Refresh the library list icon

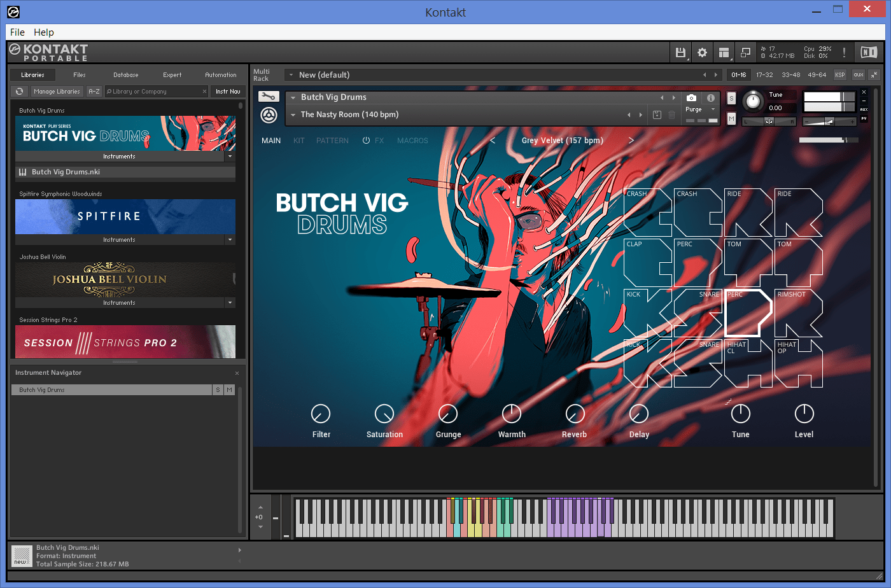(20, 92)
